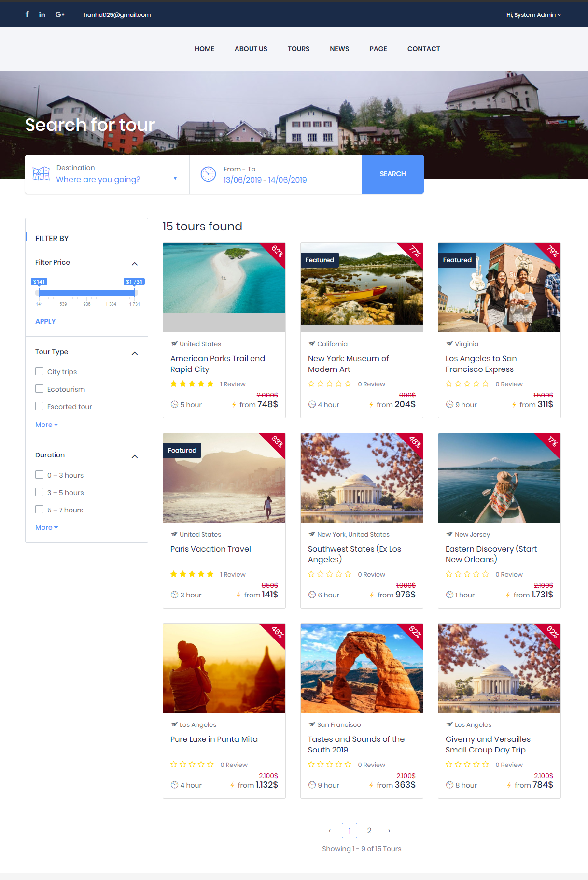Open the Facebook social icon
This screenshot has width=588, height=880.
click(x=27, y=14)
